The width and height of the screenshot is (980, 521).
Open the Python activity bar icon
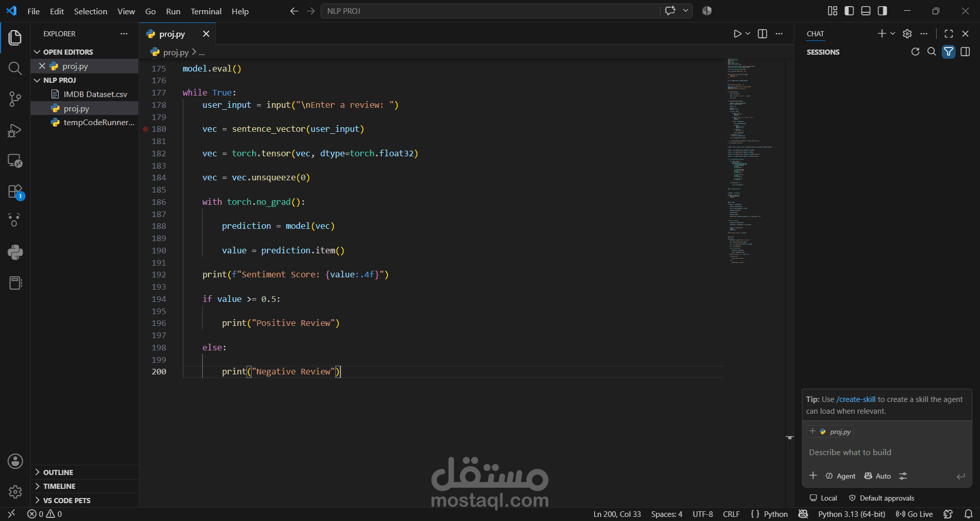(x=15, y=252)
